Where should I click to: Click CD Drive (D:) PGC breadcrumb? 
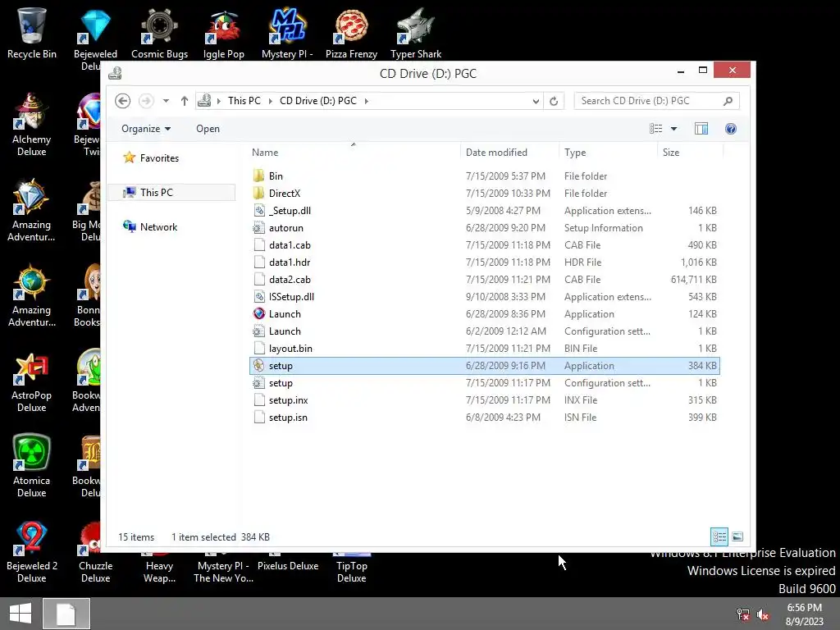point(318,101)
